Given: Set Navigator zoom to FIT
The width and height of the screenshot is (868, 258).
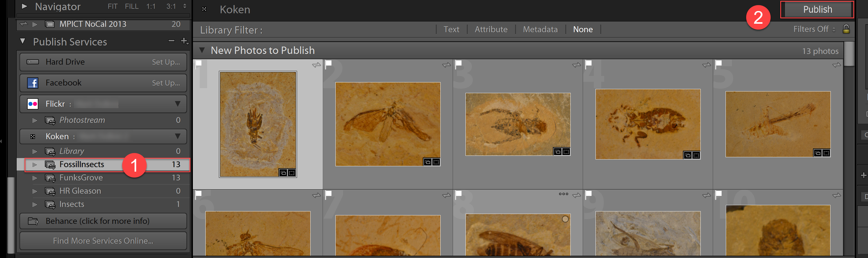Looking at the screenshot, I should tap(113, 6).
